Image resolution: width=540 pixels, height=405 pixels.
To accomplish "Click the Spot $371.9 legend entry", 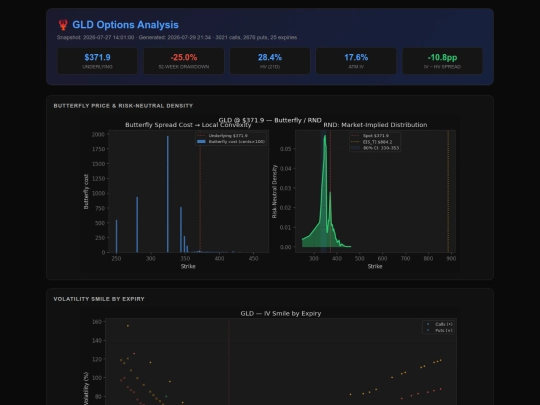I will point(370,136).
